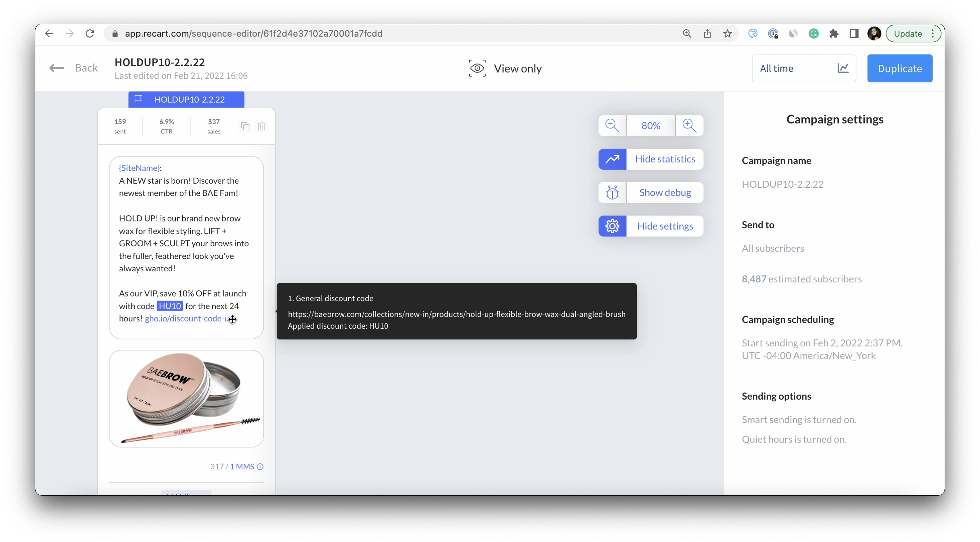Image resolution: width=980 pixels, height=542 pixels.
Task: Click the chart icon in All time
Action: [x=843, y=68]
